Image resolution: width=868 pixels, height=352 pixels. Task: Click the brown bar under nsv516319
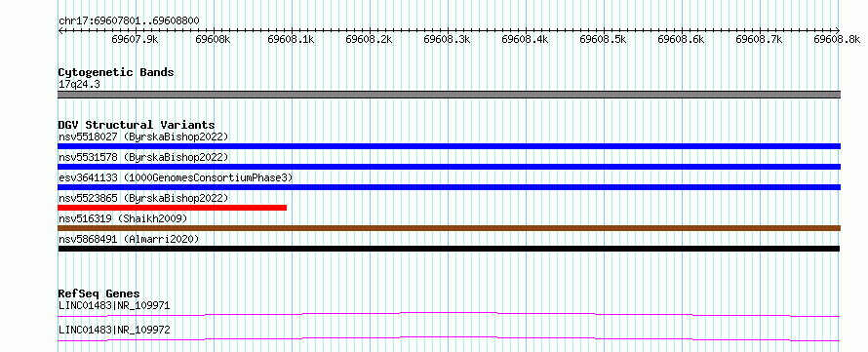click(449, 228)
